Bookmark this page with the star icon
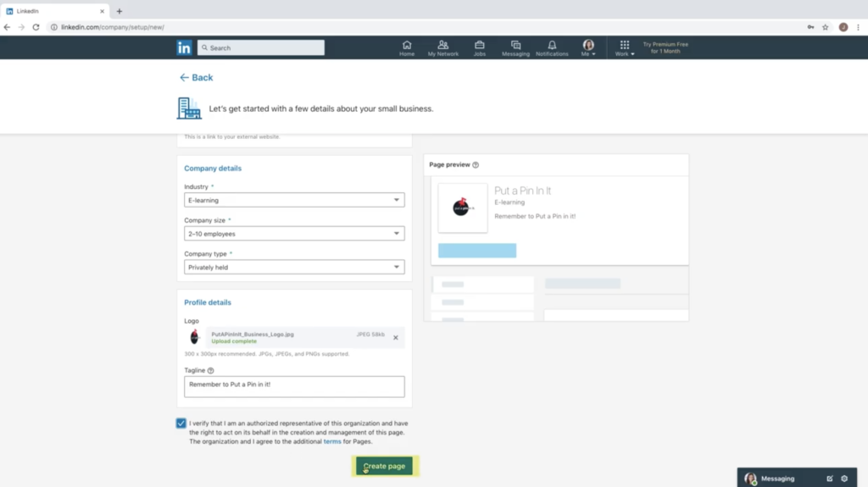868x487 pixels. point(826,27)
